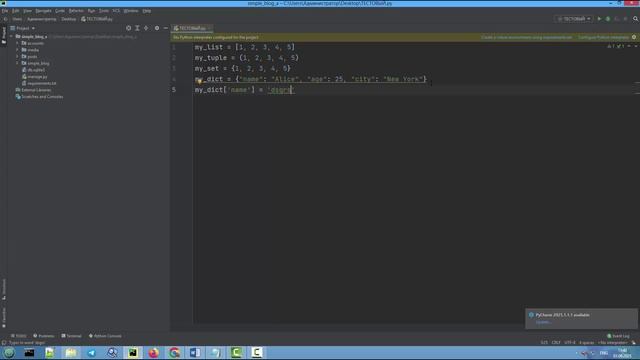Open the Python Console tool window
This screenshot has height=360, width=640.
click(105, 336)
